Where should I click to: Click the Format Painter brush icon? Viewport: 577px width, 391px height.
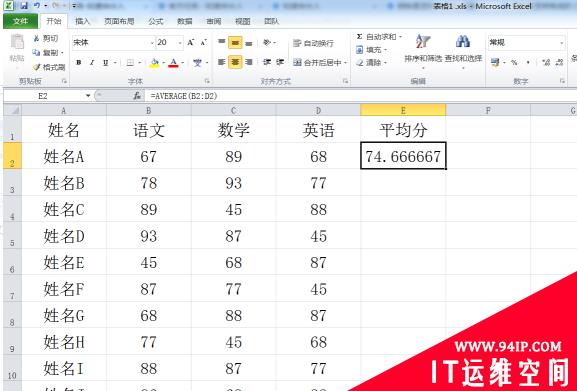[37, 67]
